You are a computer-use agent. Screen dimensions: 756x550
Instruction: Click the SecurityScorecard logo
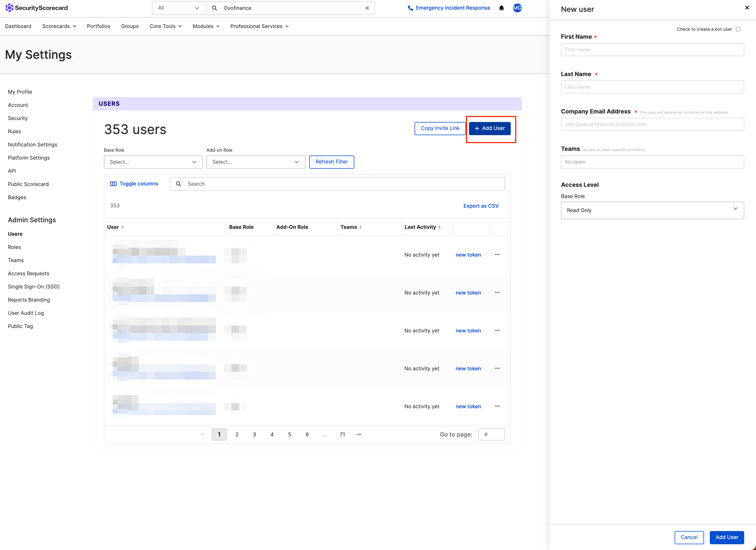(x=37, y=8)
